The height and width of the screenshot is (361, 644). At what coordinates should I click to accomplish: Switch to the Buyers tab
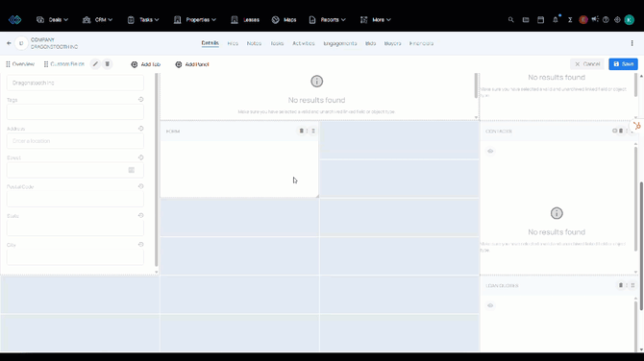pos(392,43)
